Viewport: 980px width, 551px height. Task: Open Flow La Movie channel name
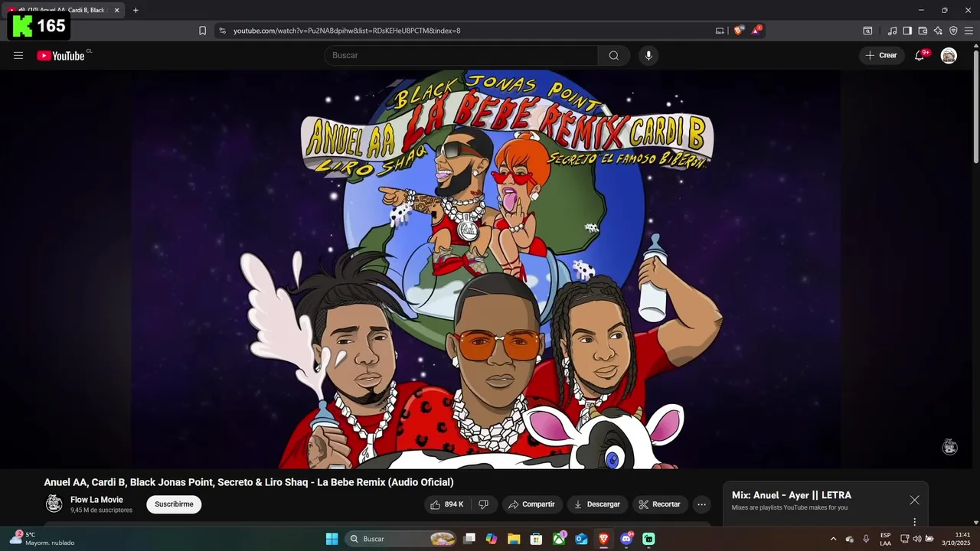click(96, 500)
